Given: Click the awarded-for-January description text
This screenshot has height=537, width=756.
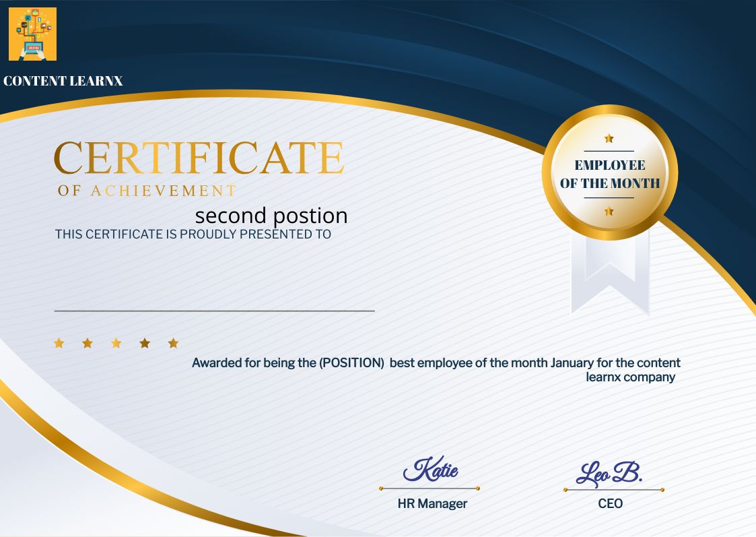Looking at the screenshot, I should tap(436, 370).
